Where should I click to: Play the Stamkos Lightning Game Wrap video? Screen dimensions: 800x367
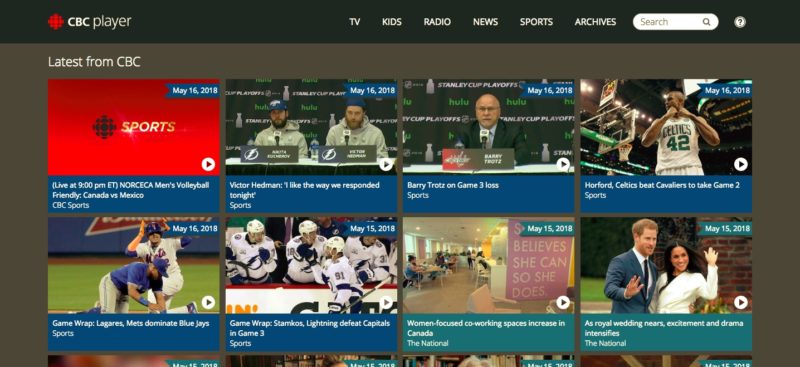(386, 303)
